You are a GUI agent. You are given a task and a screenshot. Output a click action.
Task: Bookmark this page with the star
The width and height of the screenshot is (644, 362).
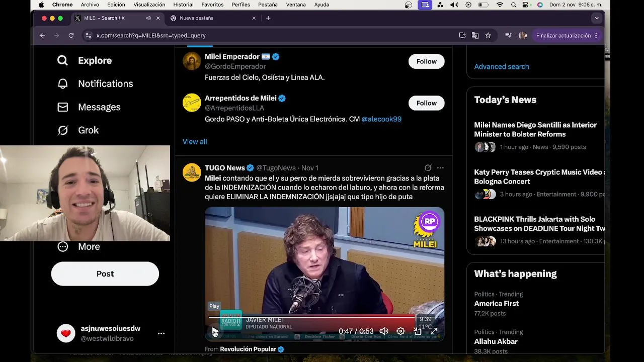click(x=488, y=36)
